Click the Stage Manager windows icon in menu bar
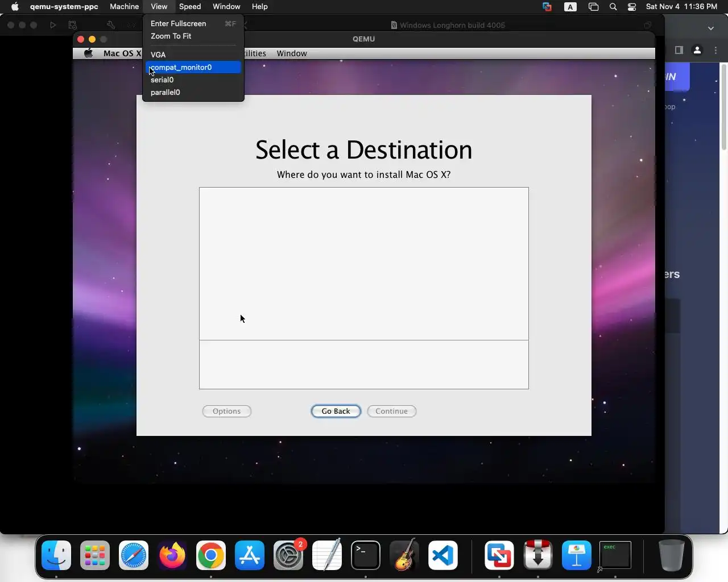Screen dimensions: 728x582 pos(593,7)
